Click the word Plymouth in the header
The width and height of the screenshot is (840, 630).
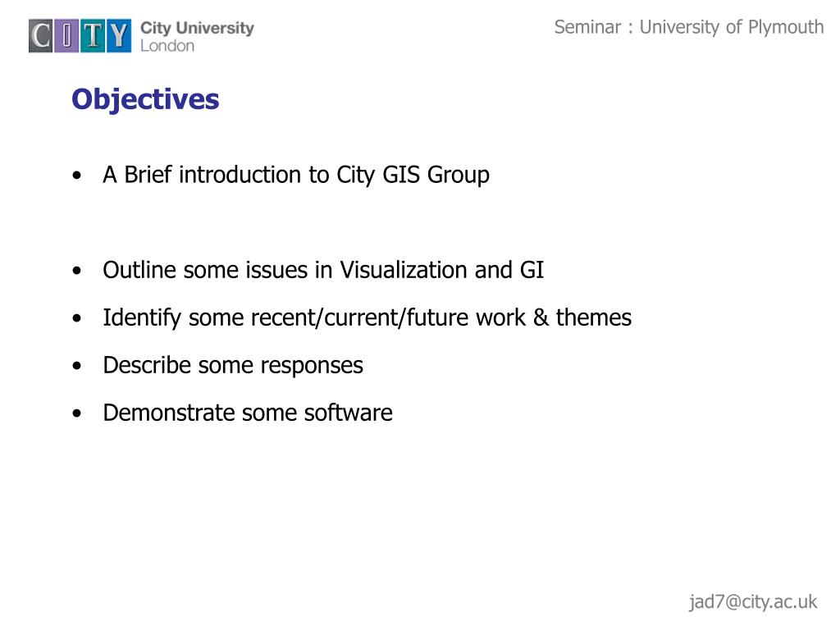click(786, 28)
